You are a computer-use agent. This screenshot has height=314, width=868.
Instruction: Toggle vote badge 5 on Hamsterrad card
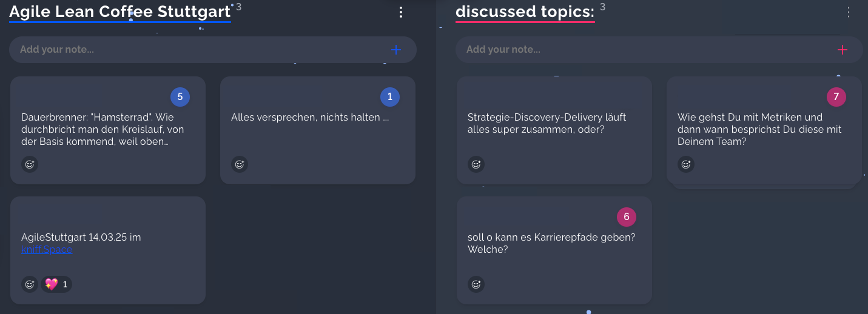[x=180, y=97]
